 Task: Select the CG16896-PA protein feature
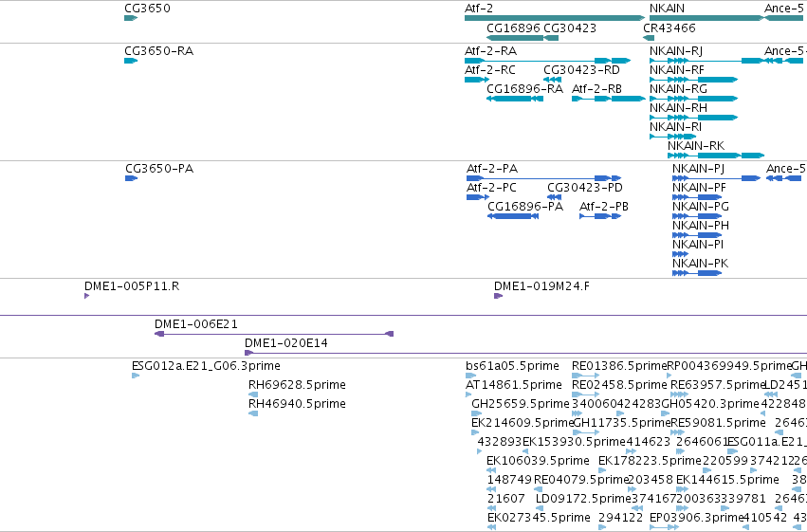pos(513,216)
